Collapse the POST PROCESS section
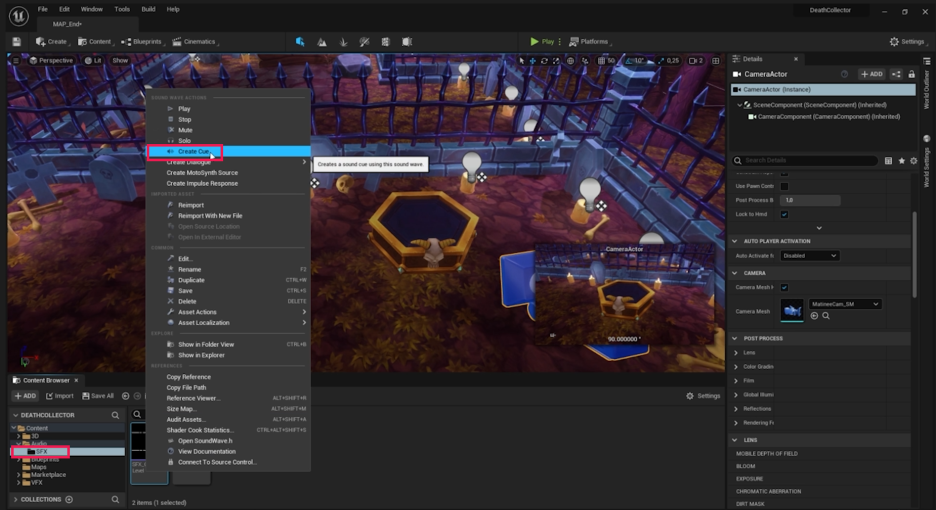 point(735,338)
